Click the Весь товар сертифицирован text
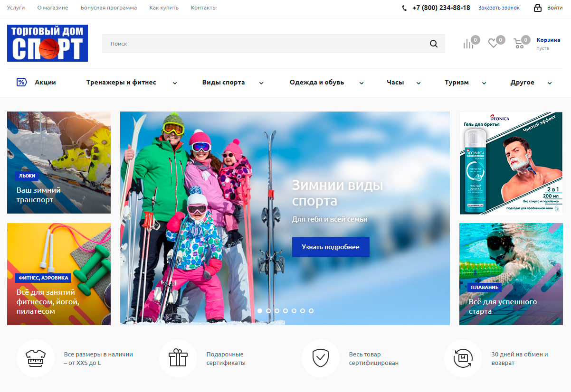This screenshot has height=392, width=571. [373, 358]
